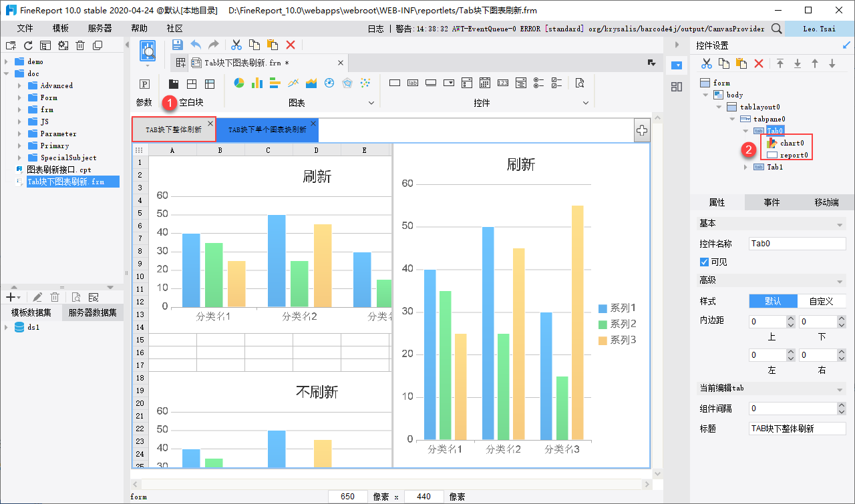This screenshot has height=504, width=855.
Task: Close the Tab块下图表刷新.frm document tab
Action: 341,63
